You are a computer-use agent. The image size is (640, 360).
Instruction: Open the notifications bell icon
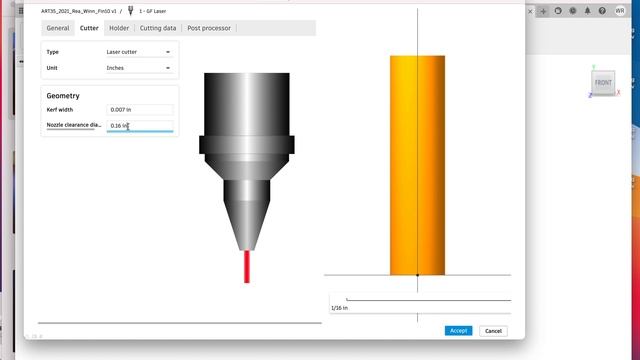587,11
